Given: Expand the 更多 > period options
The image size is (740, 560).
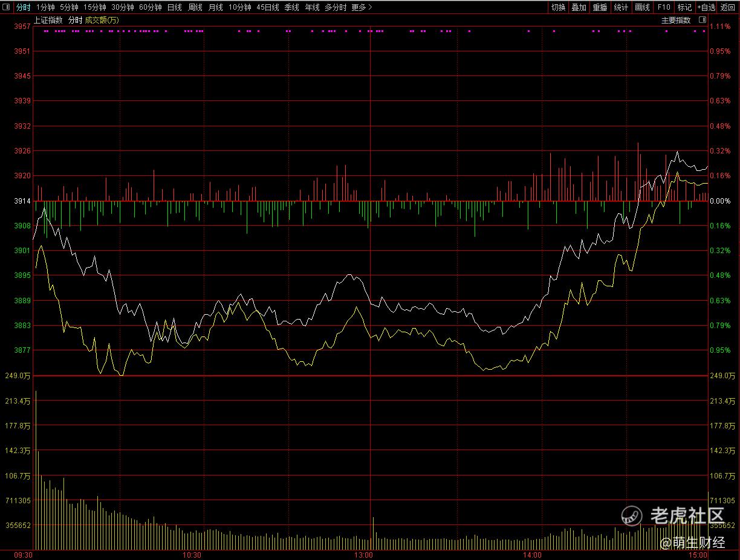Looking at the screenshot, I should click(x=362, y=7).
